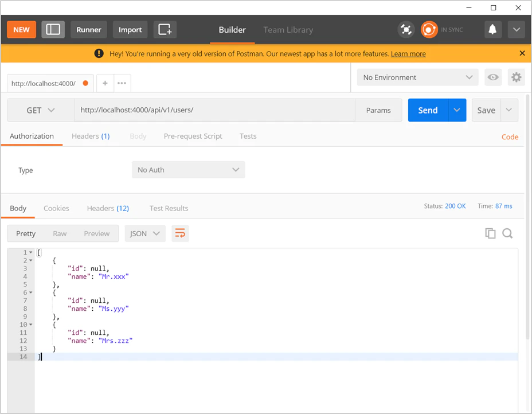Image resolution: width=532 pixels, height=414 pixels.
Task: Minimize the Postman window
Action: point(469,7)
